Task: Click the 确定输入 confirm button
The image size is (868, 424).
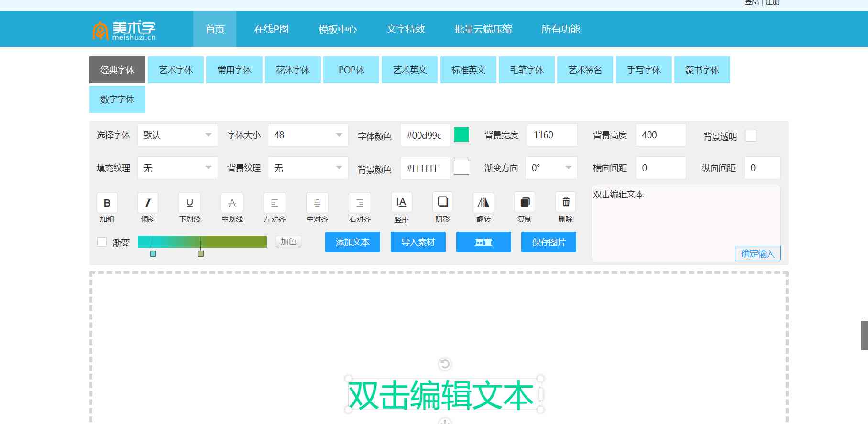Action: [758, 253]
